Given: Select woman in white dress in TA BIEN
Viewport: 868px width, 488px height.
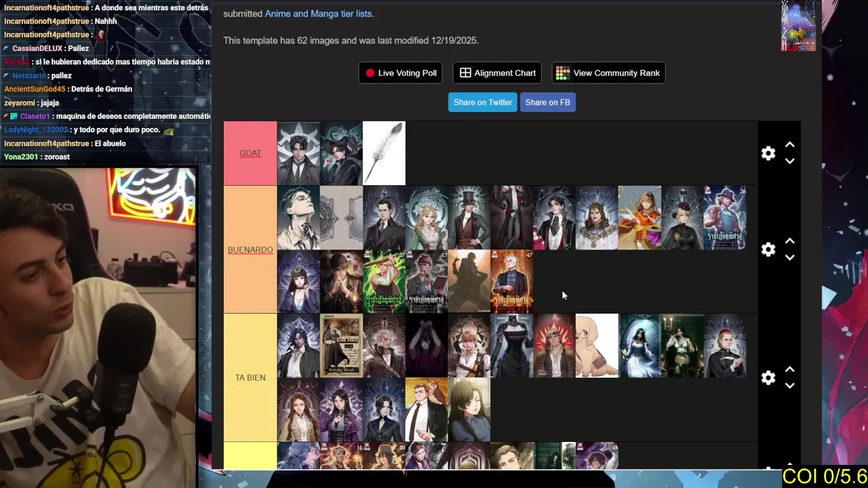Looking at the screenshot, I should (639, 346).
